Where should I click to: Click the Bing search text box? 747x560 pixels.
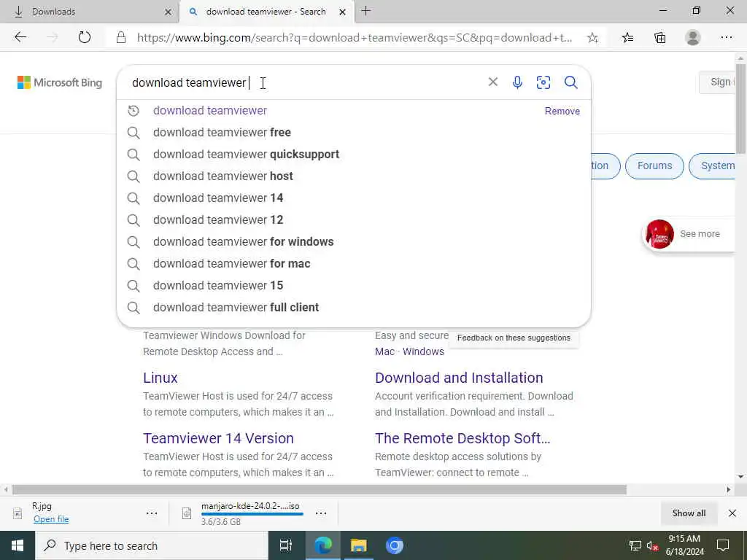click(x=305, y=82)
